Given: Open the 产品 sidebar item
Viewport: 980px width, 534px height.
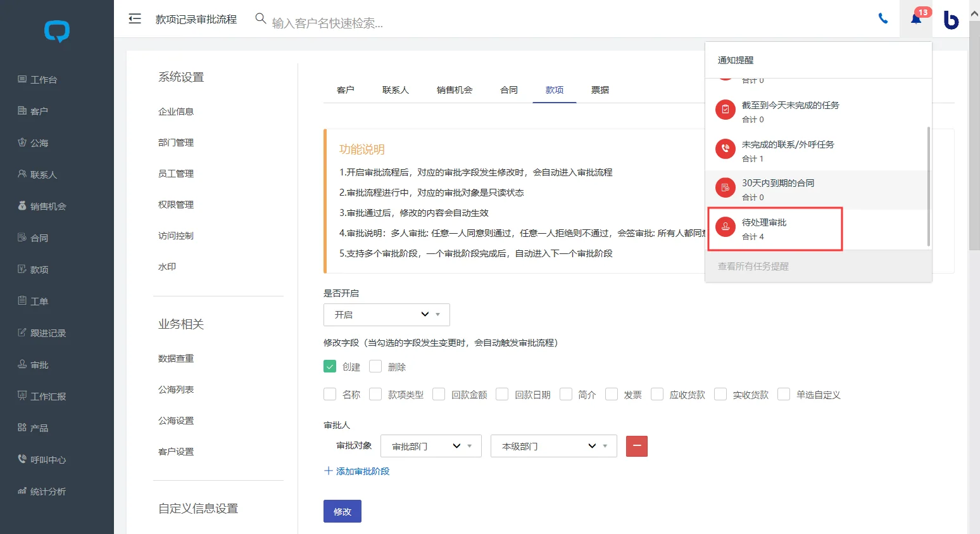Looking at the screenshot, I should pyautogui.click(x=33, y=428).
